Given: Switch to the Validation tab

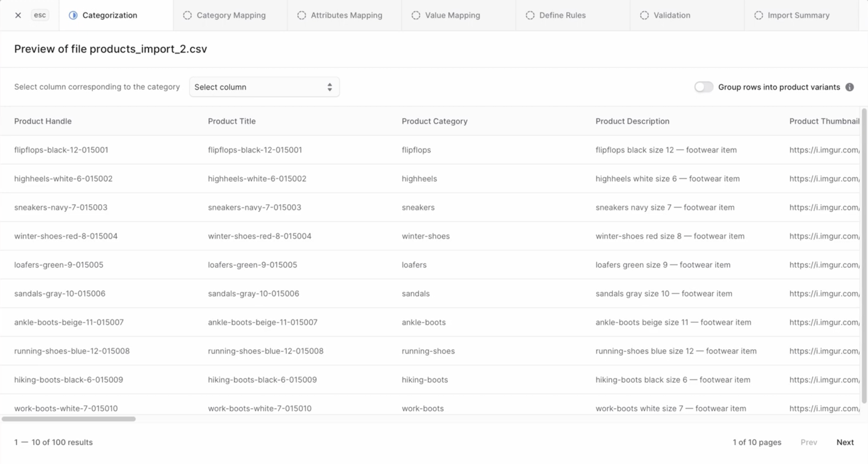Looking at the screenshot, I should pyautogui.click(x=672, y=15).
